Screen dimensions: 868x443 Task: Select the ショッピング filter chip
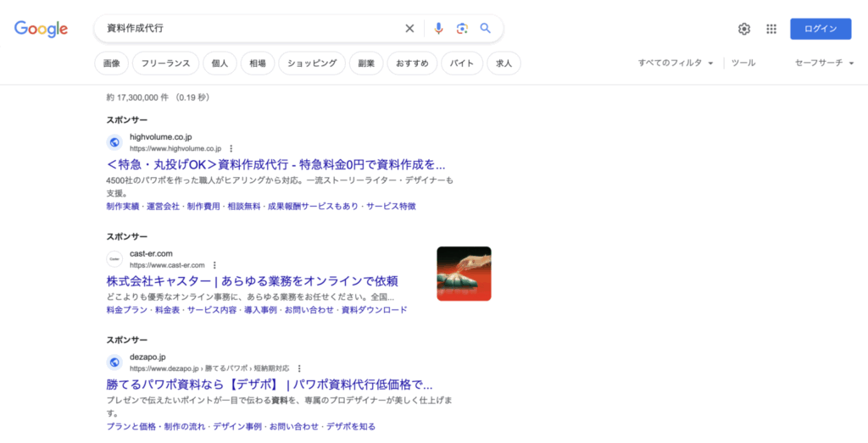click(x=312, y=64)
